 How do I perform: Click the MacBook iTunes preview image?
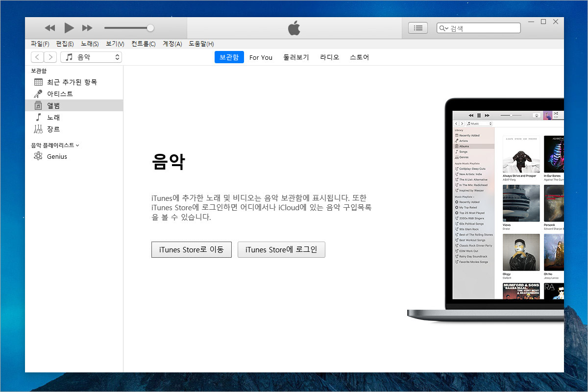pos(486,211)
